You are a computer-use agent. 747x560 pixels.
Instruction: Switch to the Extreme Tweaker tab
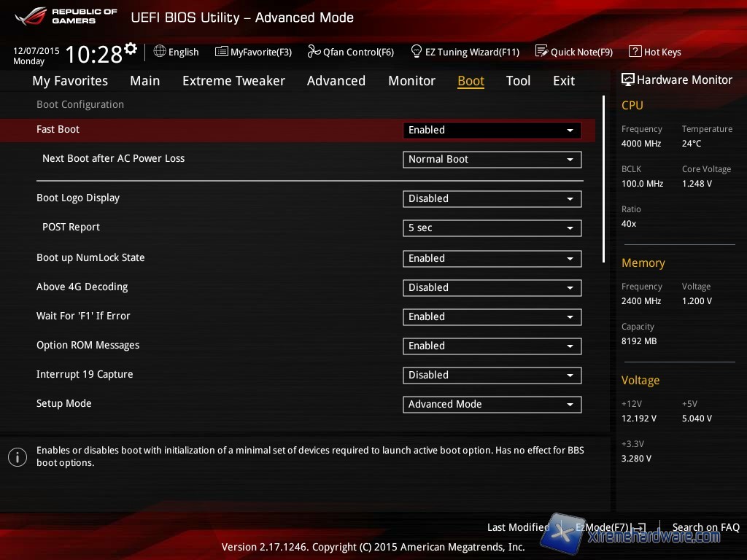click(233, 81)
